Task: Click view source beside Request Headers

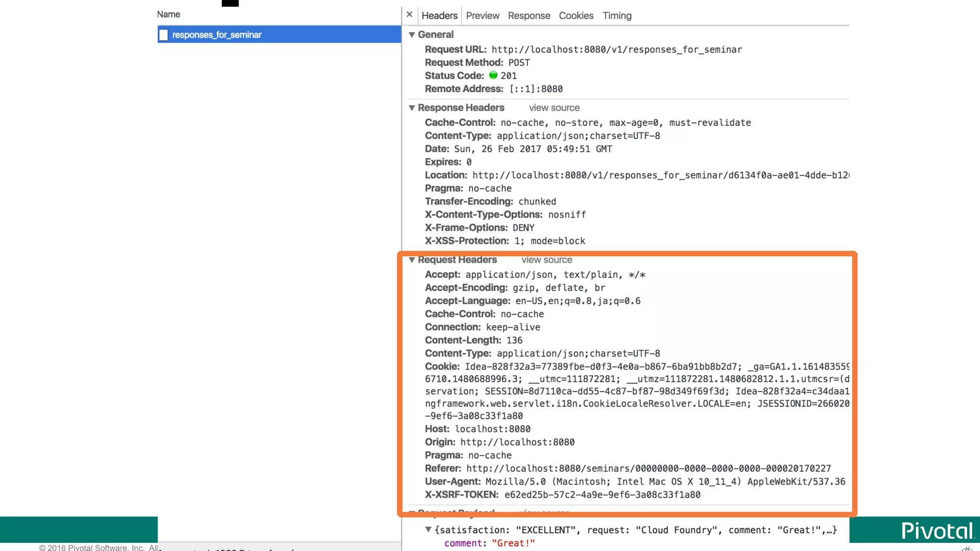Action: (x=547, y=260)
